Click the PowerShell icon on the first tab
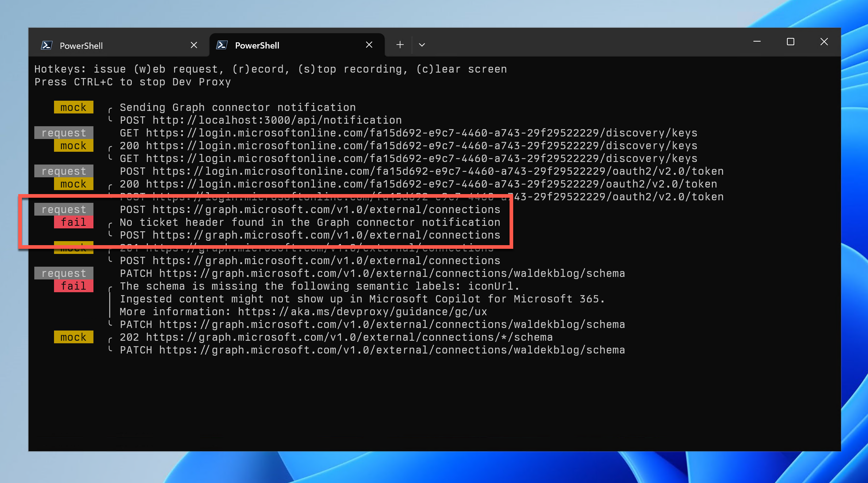Image resolution: width=868 pixels, height=483 pixels. tap(47, 45)
